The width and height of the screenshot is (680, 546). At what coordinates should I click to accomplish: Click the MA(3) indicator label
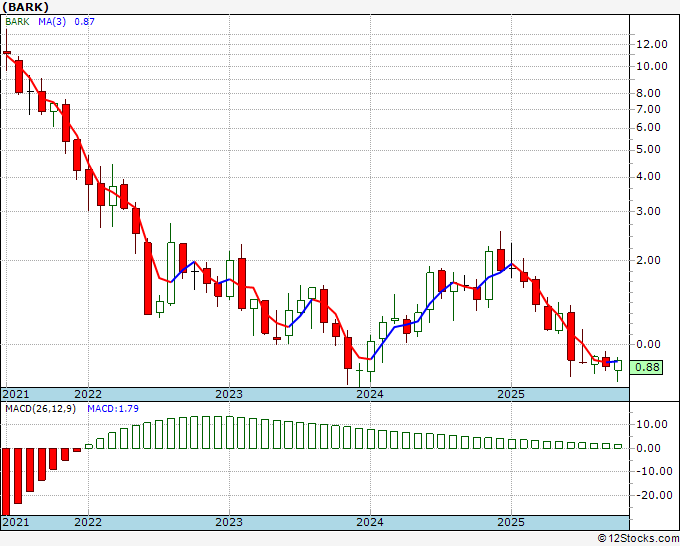[x=52, y=22]
